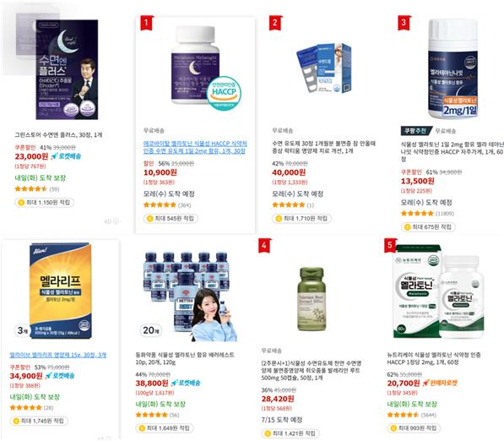
Task: Click the rank 3 red ribbon badge
Action: pyautogui.click(x=404, y=23)
